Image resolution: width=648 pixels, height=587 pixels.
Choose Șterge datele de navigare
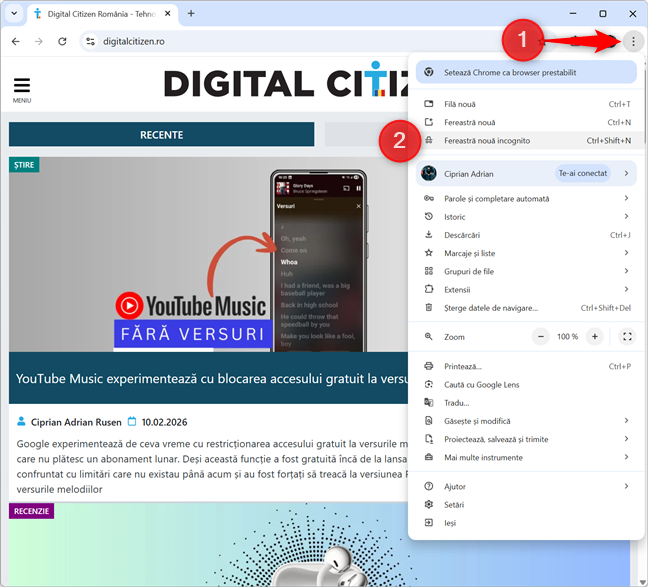[526, 308]
